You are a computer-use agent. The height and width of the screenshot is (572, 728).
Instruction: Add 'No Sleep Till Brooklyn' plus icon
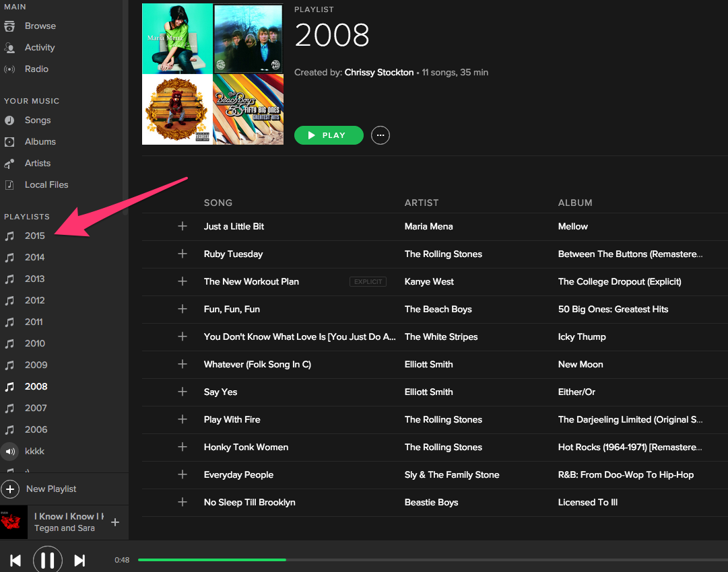(x=183, y=503)
